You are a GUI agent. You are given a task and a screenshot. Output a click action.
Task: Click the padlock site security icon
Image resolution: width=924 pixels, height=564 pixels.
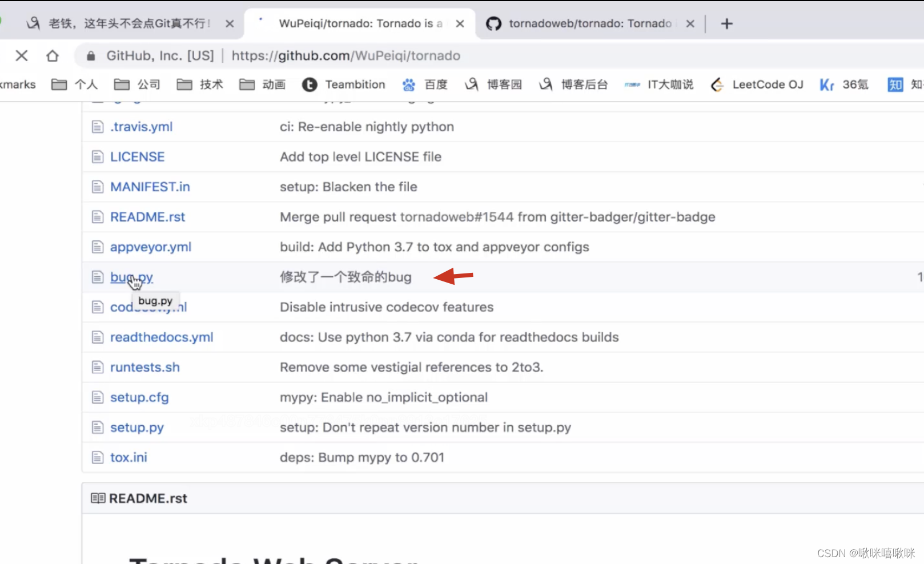pos(90,55)
